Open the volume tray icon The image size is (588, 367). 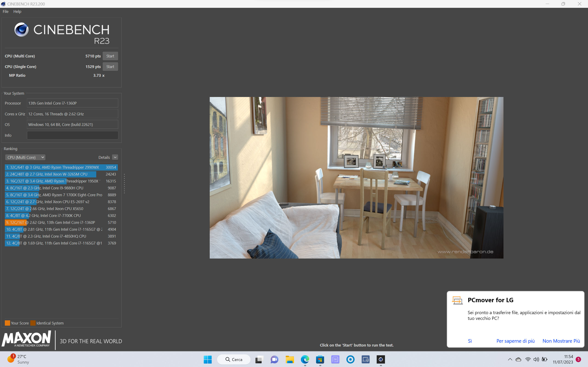[x=536, y=359]
